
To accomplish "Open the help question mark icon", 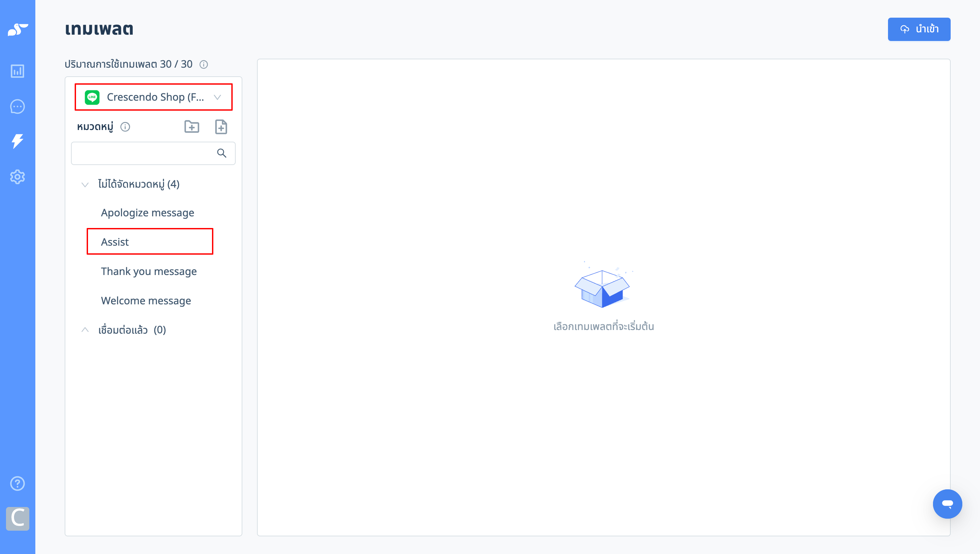I will click(x=17, y=483).
